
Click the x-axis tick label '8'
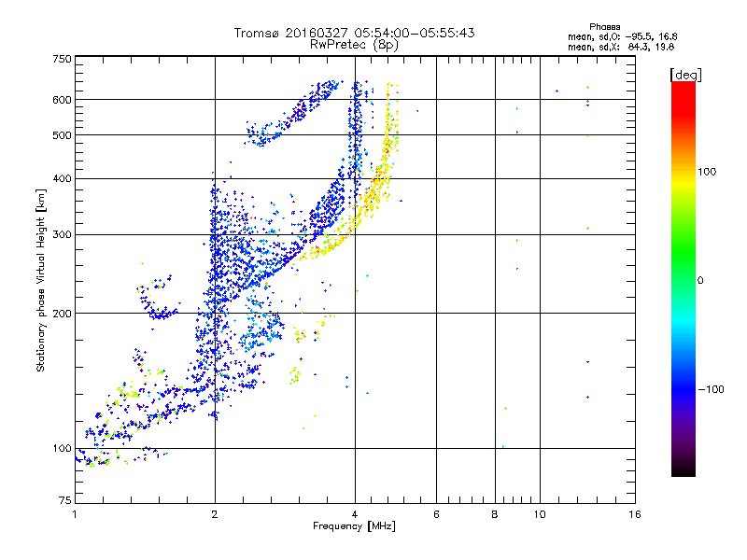pos(495,514)
